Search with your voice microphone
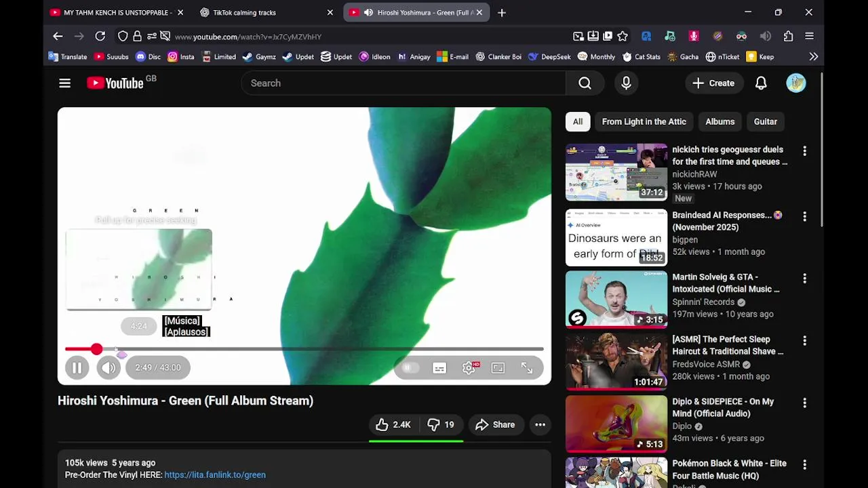Viewport: 868px width, 488px height. click(626, 83)
